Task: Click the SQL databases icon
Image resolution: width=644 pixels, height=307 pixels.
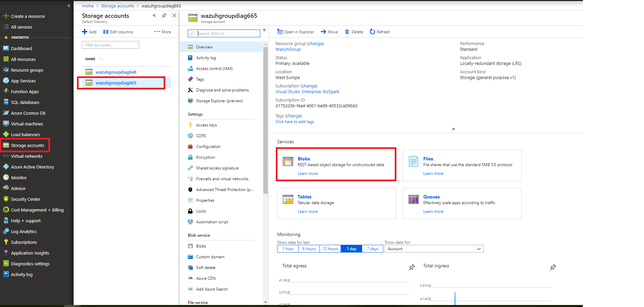Action: click(6, 102)
